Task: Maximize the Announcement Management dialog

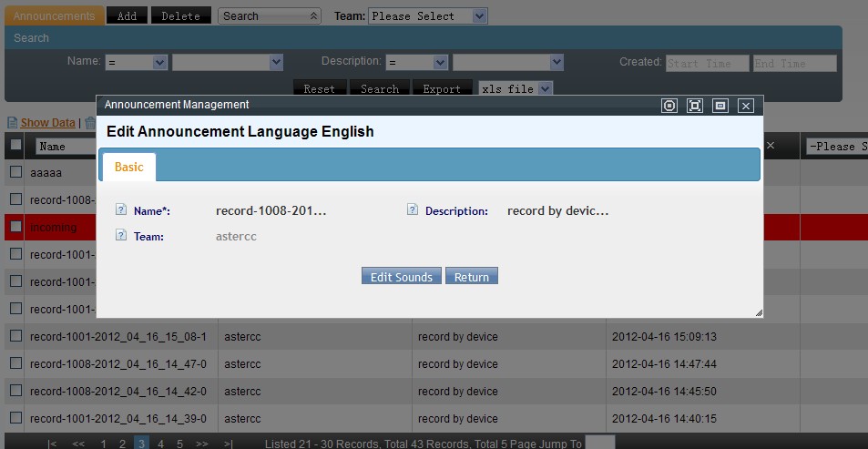Action: click(x=695, y=106)
